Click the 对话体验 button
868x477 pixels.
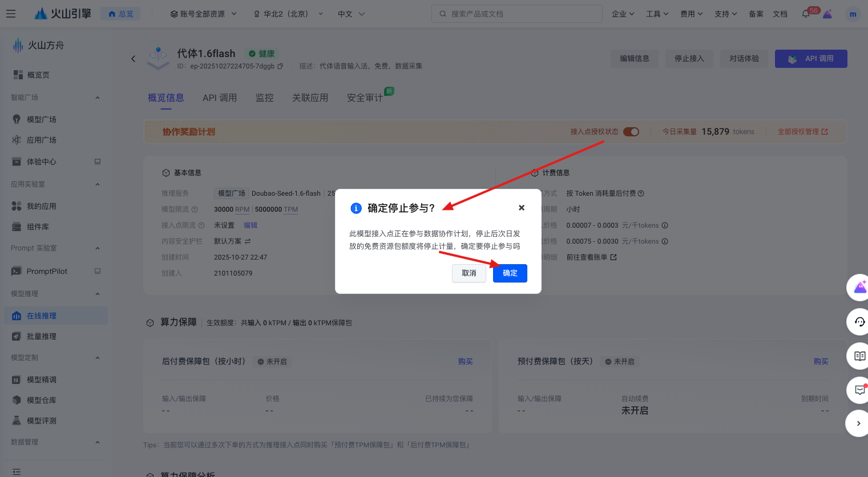click(744, 59)
